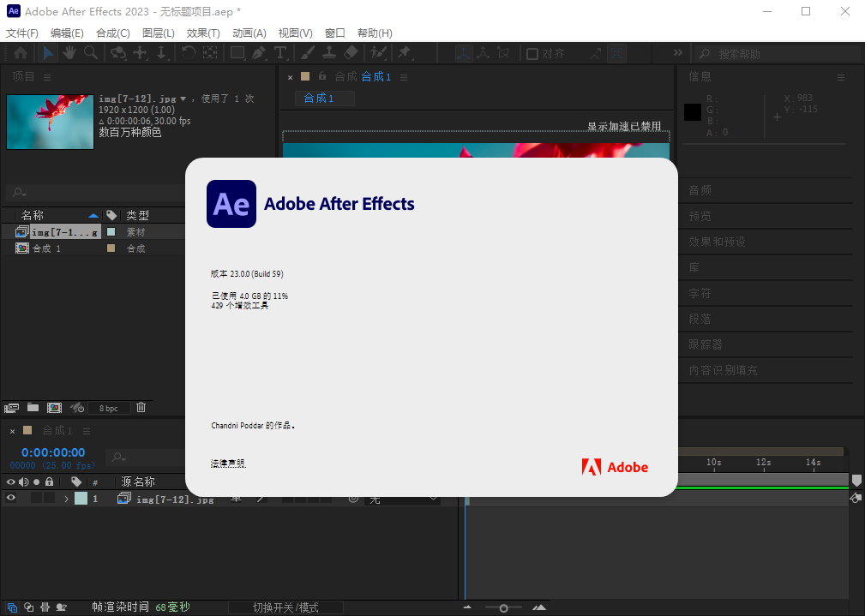Click the world axis mode icon

tap(484, 53)
